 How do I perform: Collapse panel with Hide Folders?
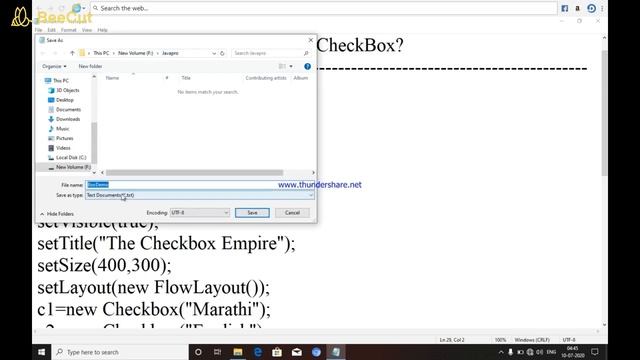tap(57, 214)
